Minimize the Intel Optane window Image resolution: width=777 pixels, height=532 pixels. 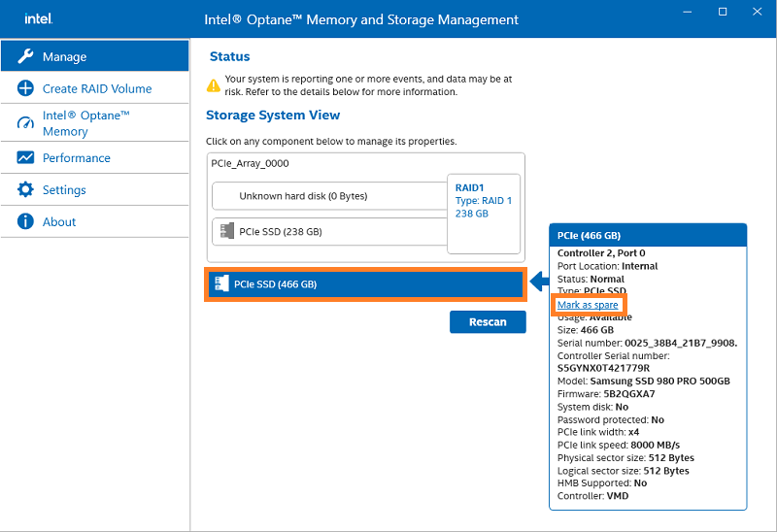[687, 12]
